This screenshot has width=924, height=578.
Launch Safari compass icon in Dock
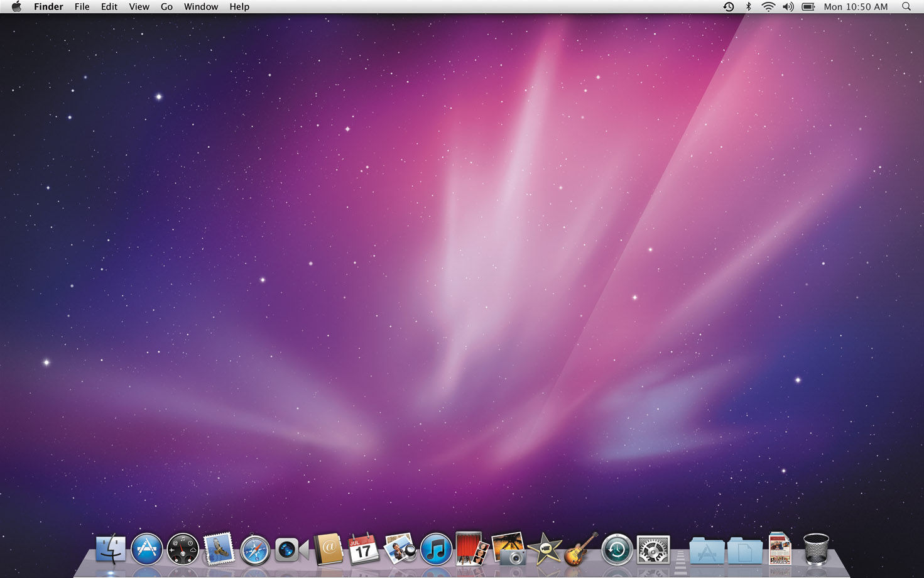(255, 550)
